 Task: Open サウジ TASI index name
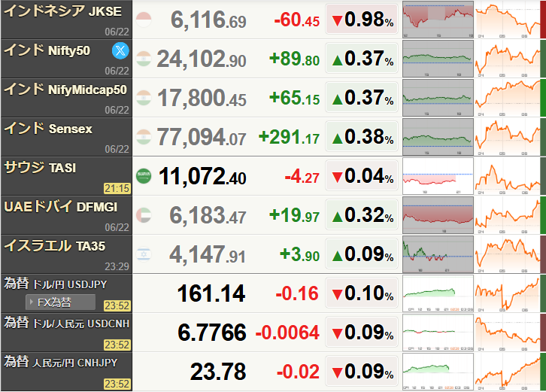[40, 168]
